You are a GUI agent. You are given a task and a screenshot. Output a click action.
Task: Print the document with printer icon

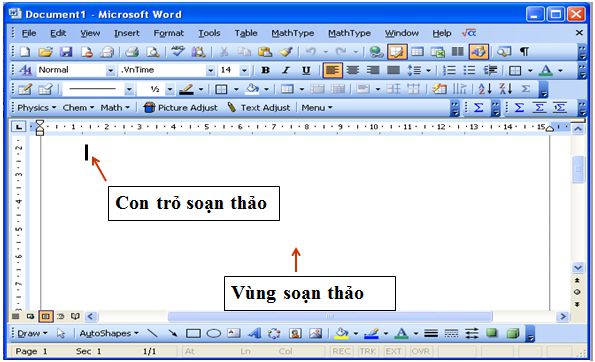click(x=132, y=52)
